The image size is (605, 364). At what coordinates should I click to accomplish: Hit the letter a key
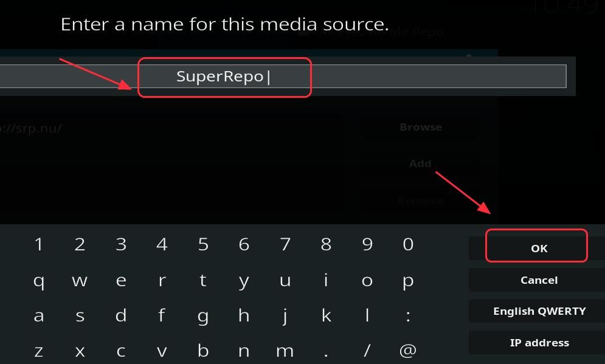tap(39, 315)
